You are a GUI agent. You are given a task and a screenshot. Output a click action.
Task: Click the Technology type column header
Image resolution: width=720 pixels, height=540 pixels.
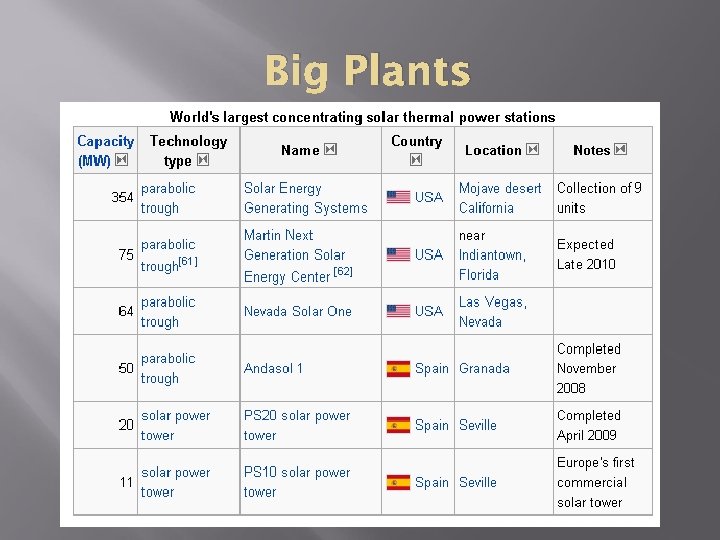point(189,150)
